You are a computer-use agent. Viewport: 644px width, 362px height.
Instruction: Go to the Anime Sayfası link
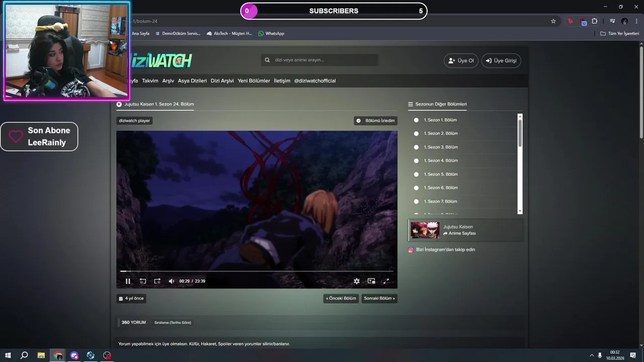(459, 233)
